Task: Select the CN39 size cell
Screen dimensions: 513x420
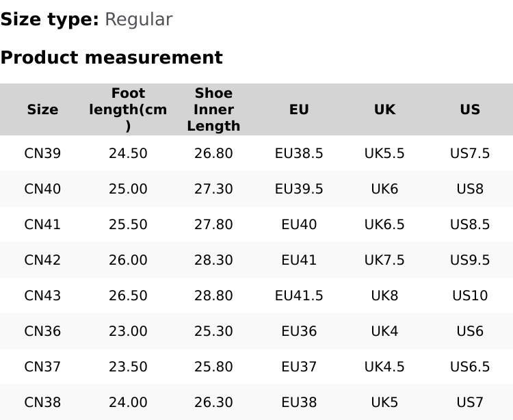Action: tap(42, 153)
